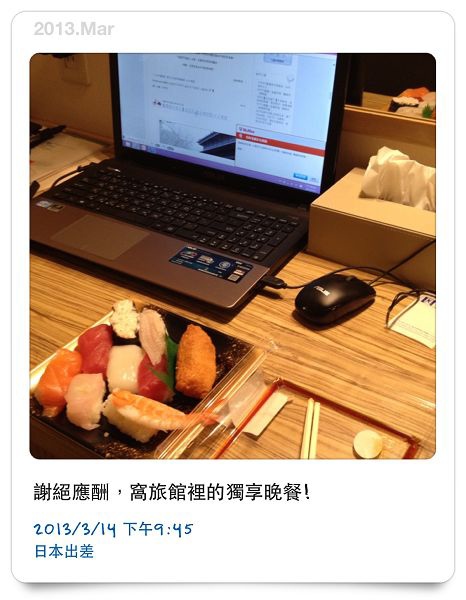Click the McAfee logo in the popup title
Screen dimensions: 466x600
(x=247, y=130)
